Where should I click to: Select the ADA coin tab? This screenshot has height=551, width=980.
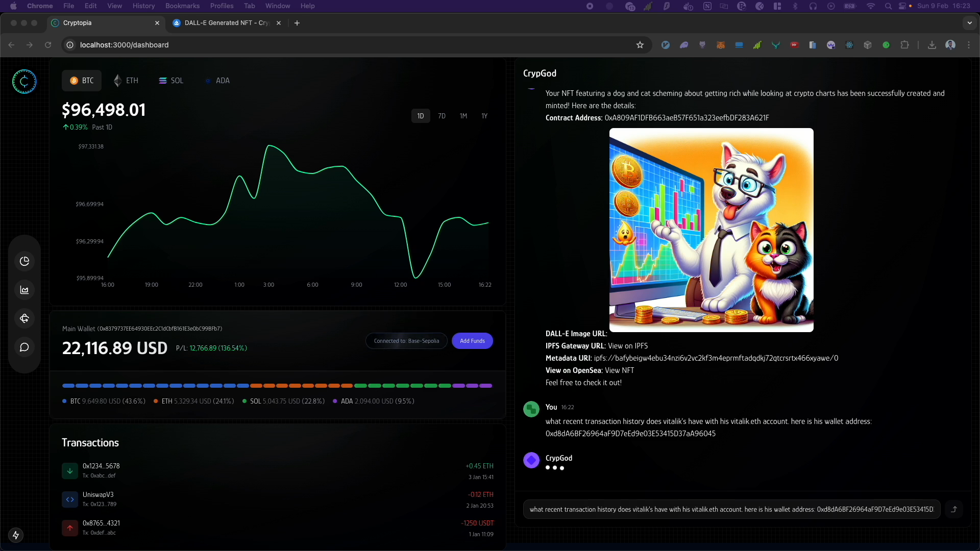click(217, 81)
